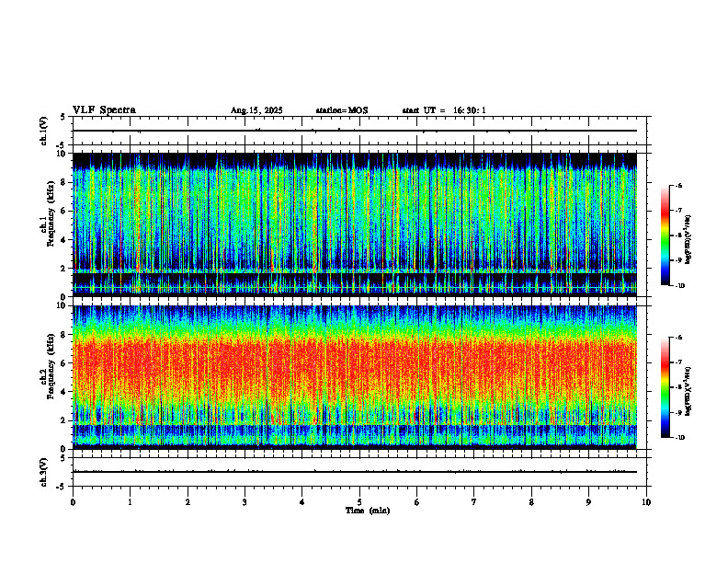
Task: Click the "4" kHz tick on ch.1 axis
Action: (64, 240)
